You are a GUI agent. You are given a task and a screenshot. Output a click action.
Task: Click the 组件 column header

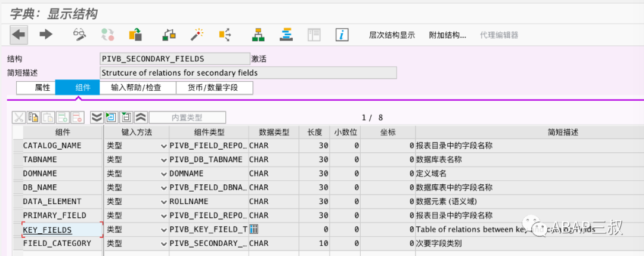(63, 132)
